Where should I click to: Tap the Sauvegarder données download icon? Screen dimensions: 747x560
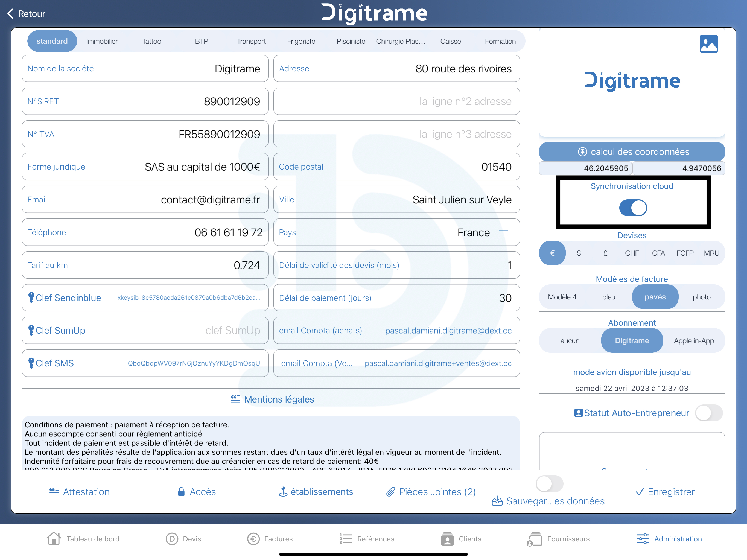coord(497,501)
